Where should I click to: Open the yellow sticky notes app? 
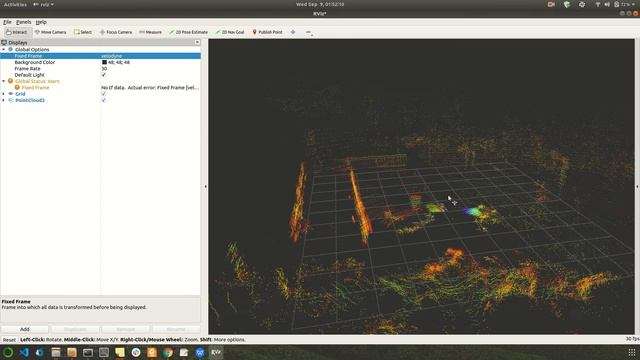(x=120, y=352)
